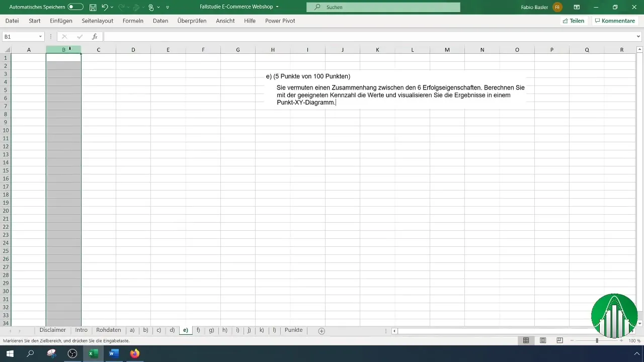The height and width of the screenshot is (362, 644).
Task: Click the Undo arrow icon
Action: (105, 7)
